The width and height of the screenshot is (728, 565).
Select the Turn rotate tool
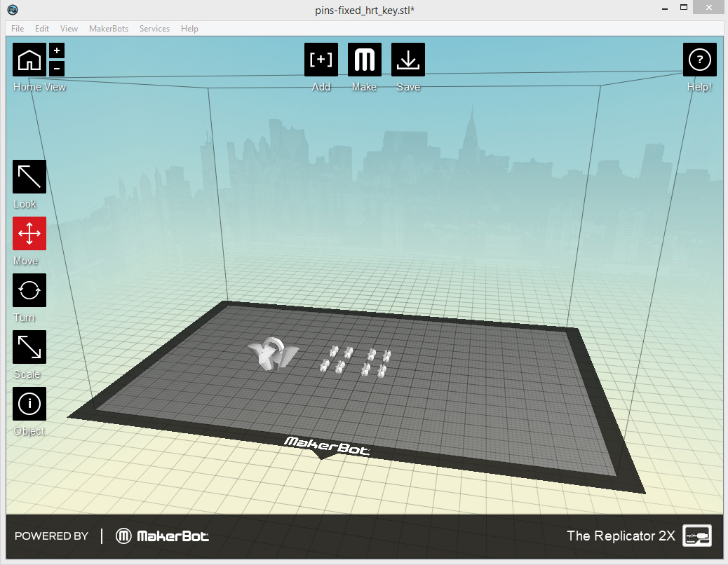tap(29, 290)
